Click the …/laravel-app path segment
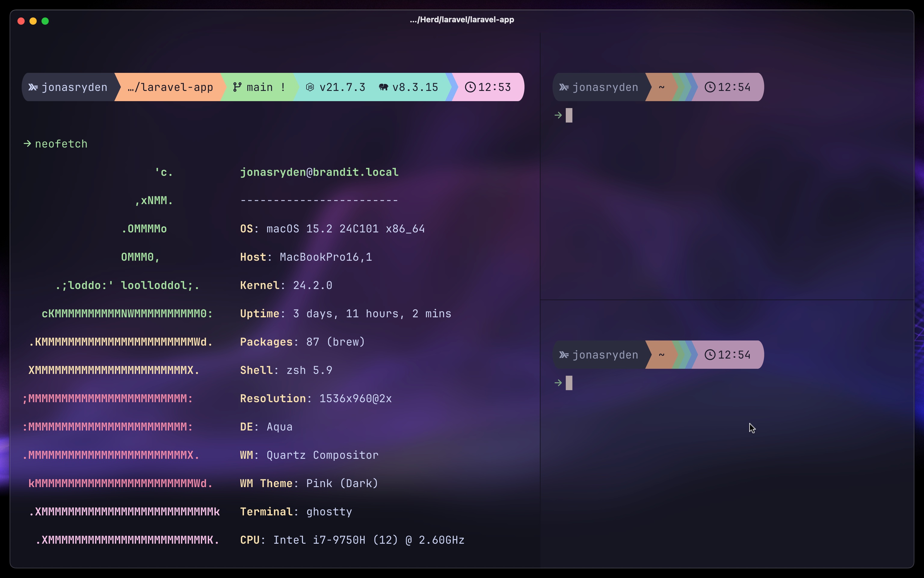The image size is (924, 578). [x=170, y=87]
